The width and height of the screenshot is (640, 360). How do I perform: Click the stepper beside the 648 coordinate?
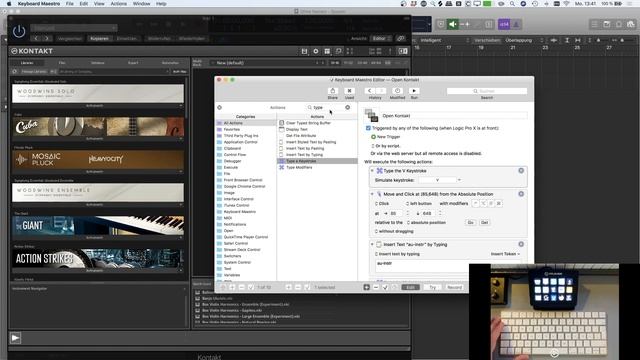[440, 213]
